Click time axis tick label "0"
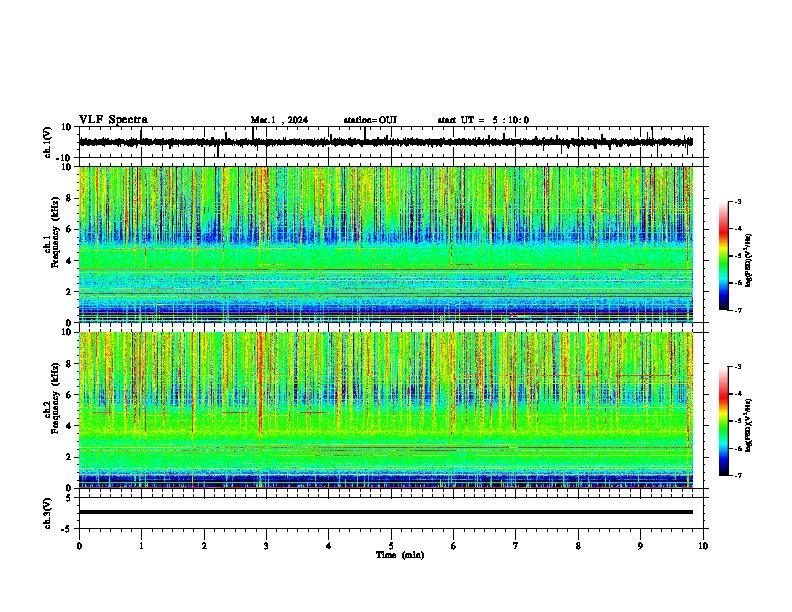Screen dimensions: 792x612 [x=79, y=546]
